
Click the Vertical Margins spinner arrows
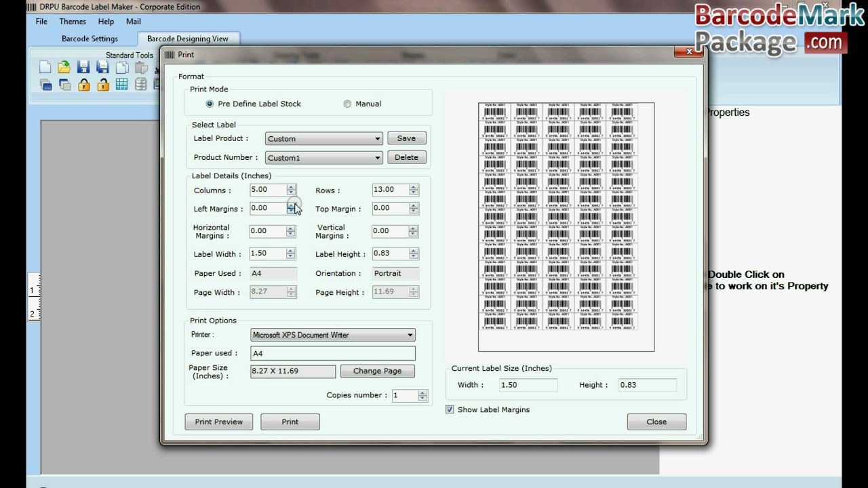(413, 231)
